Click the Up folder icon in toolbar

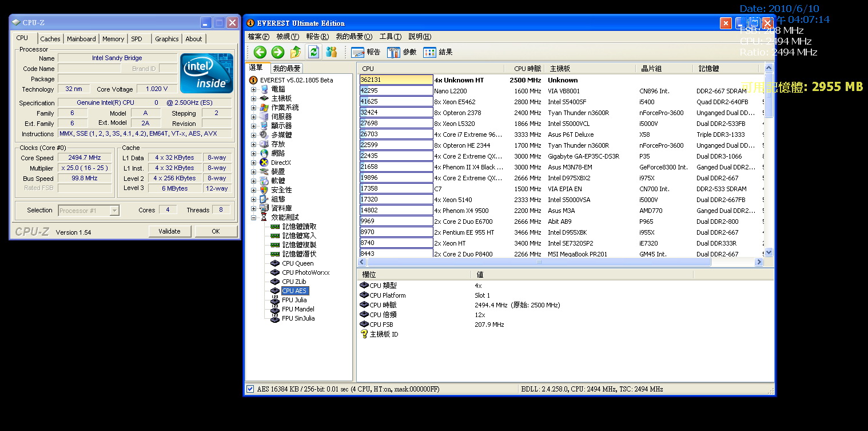point(296,53)
